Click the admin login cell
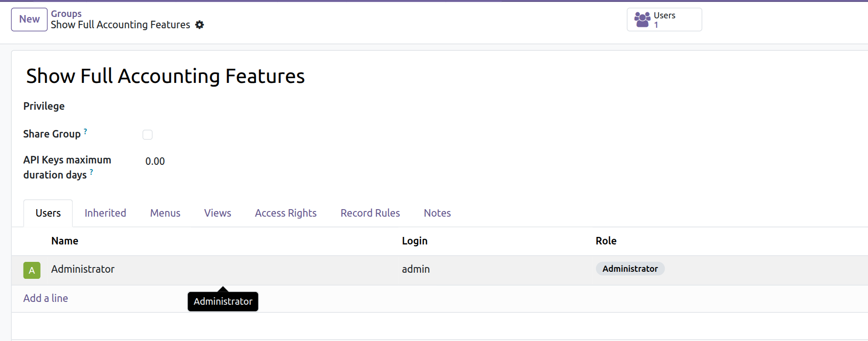 pos(416,269)
